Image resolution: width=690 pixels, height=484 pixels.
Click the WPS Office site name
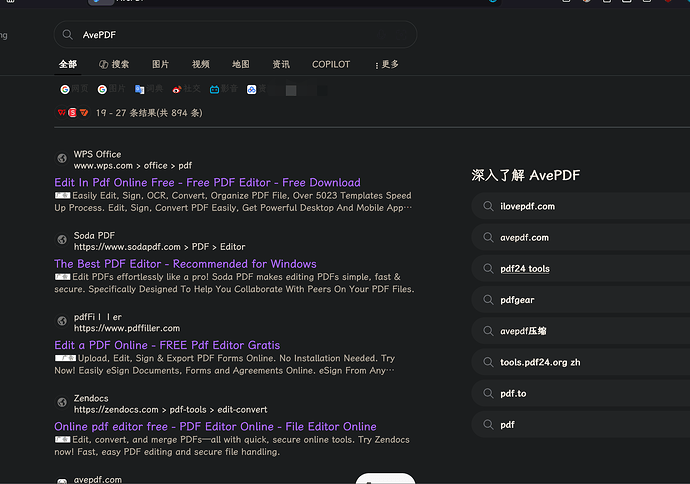tap(97, 154)
